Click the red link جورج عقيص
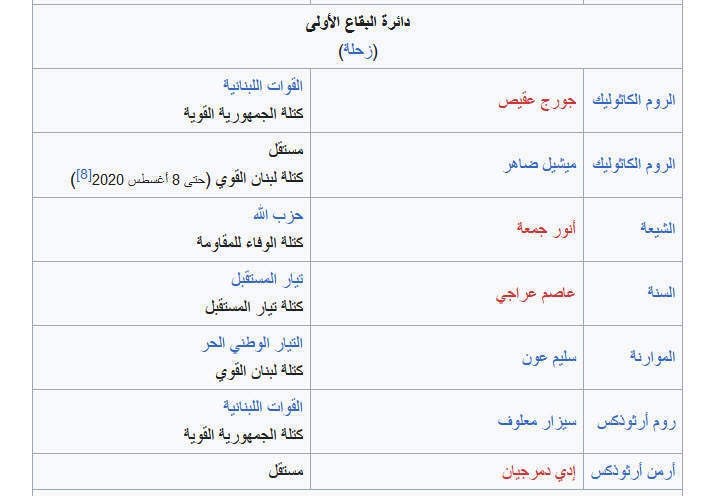Screen dimensions: 727x496 pos(537,101)
